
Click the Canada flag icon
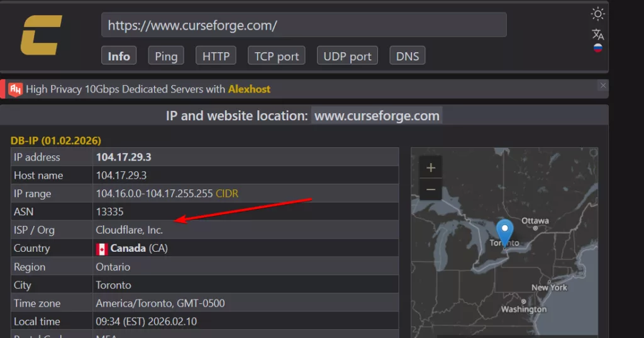102,249
